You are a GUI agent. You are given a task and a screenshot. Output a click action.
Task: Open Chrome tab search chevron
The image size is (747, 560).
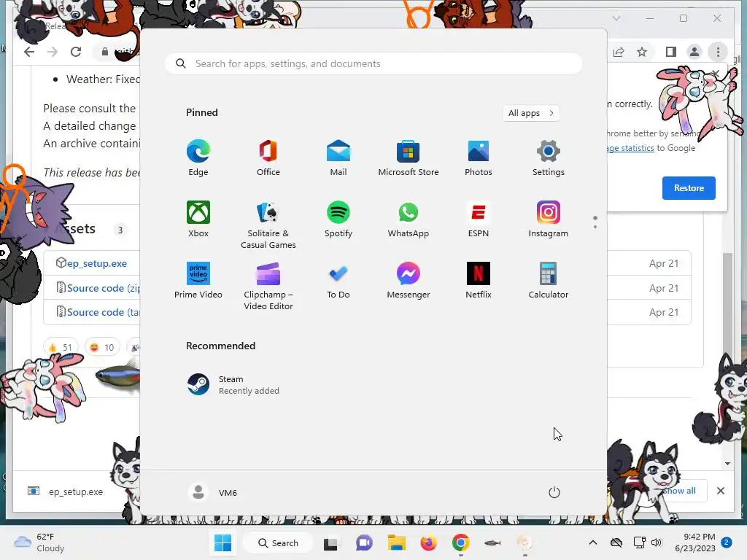click(x=616, y=18)
